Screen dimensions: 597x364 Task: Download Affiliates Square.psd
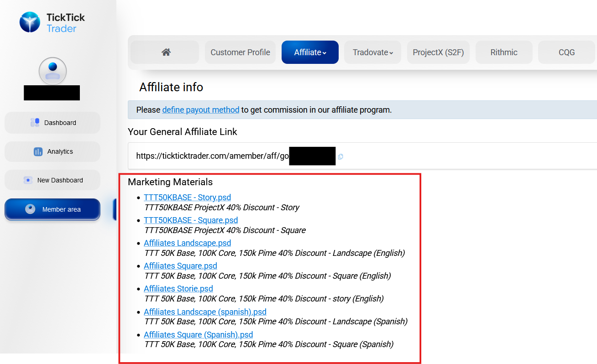click(180, 266)
